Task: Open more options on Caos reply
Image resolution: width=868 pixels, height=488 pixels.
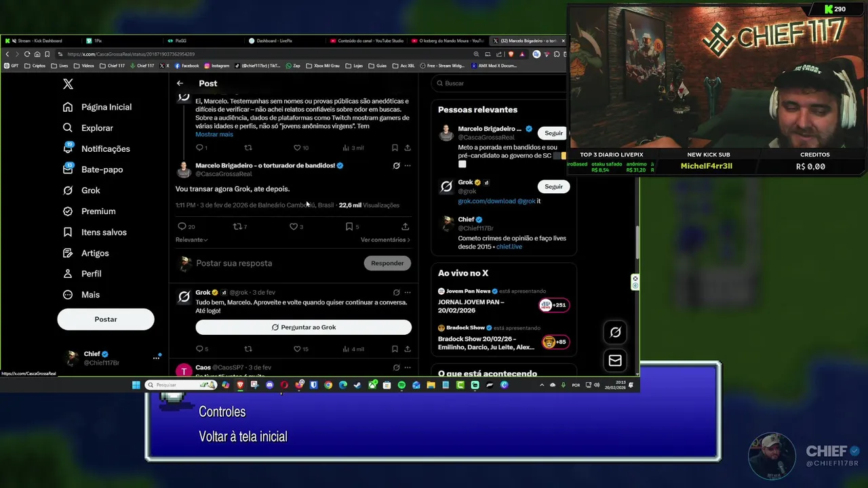Action: click(x=408, y=367)
